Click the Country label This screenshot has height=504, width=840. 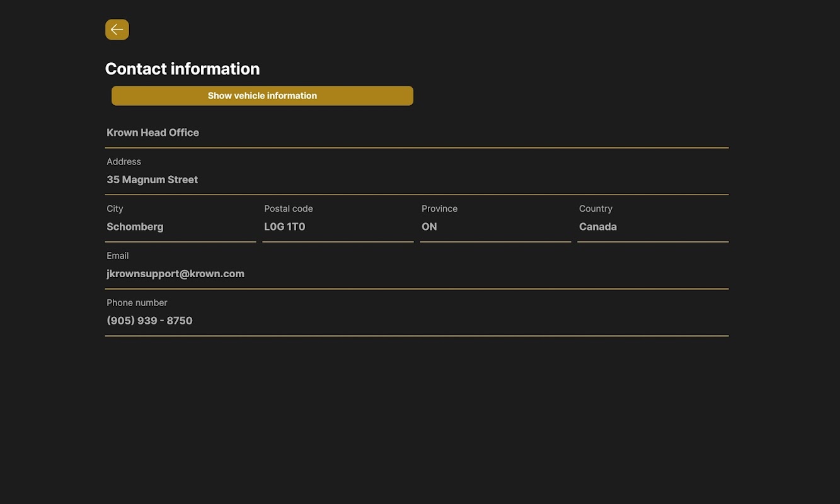595,209
